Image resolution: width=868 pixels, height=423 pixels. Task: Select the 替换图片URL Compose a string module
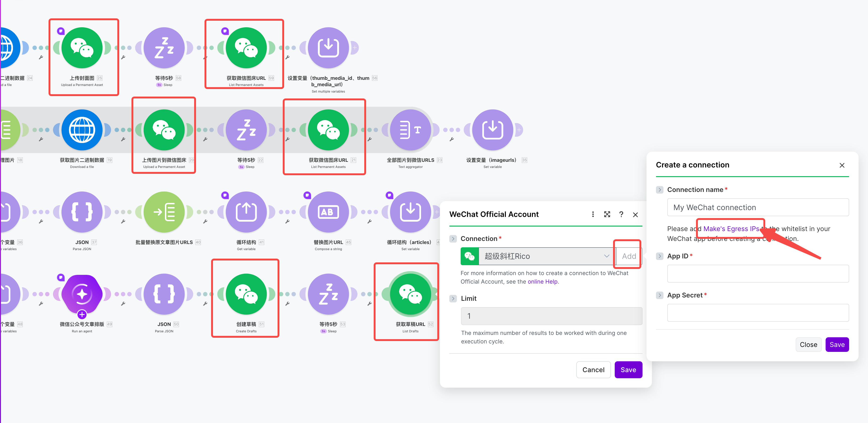pos(328,212)
